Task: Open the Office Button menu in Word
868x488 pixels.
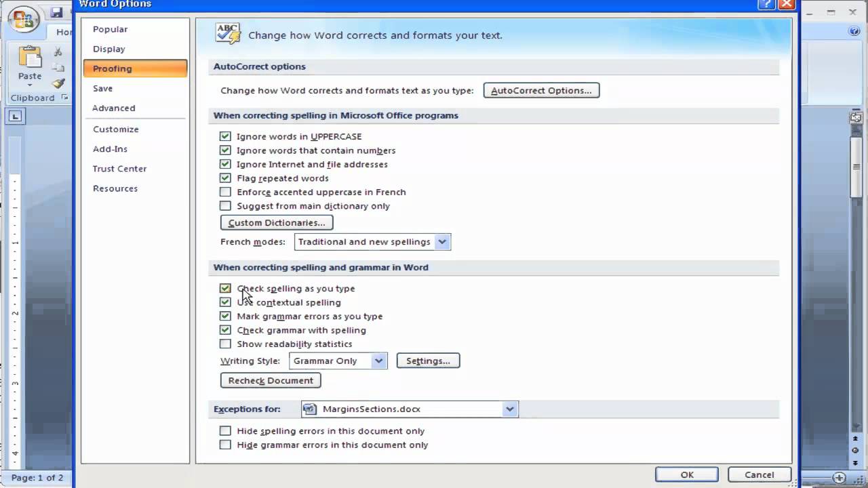Action: [x=24, y=20]
